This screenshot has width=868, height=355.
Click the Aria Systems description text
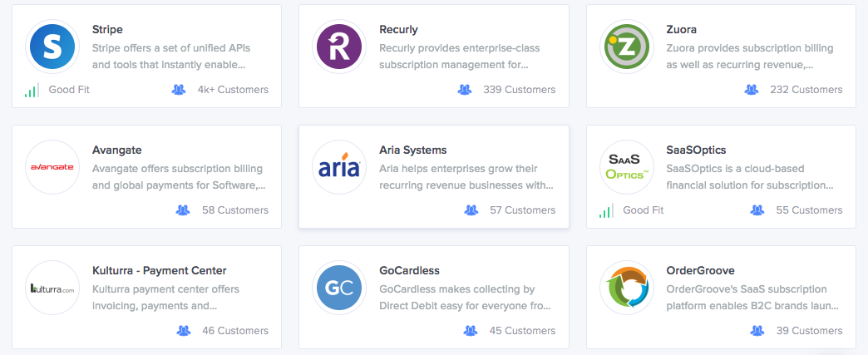point(466,177)
